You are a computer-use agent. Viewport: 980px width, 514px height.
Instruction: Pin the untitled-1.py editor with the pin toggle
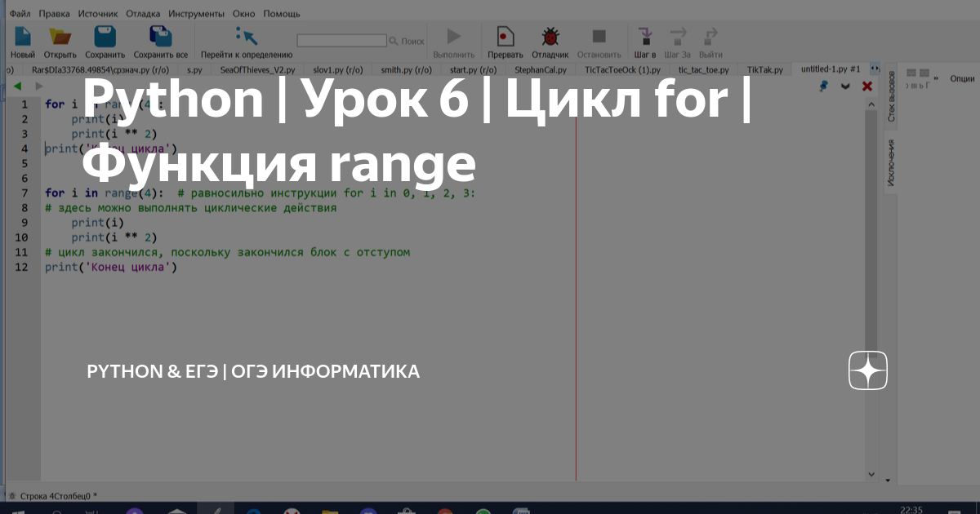pyautogui.click(x=824, y=86)
